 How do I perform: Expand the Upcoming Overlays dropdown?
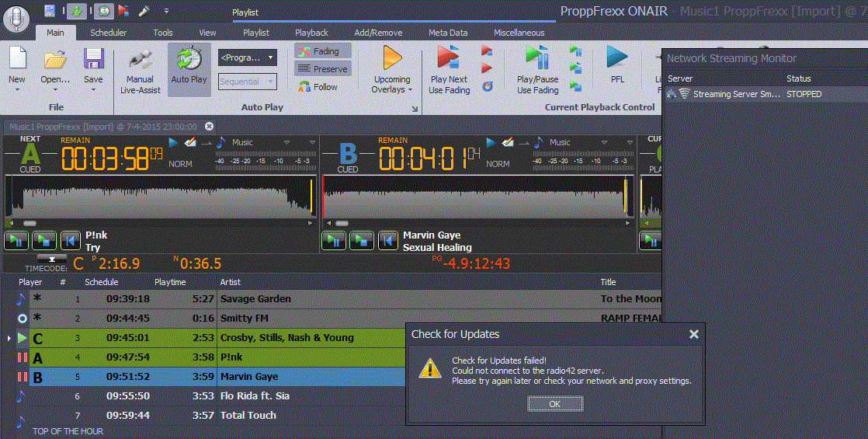[392, 90]
